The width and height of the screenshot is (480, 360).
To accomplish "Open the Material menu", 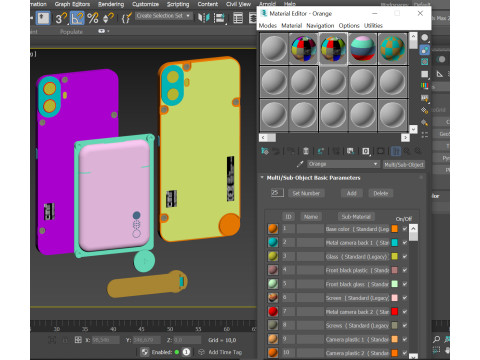I will [x=291, y=26].
